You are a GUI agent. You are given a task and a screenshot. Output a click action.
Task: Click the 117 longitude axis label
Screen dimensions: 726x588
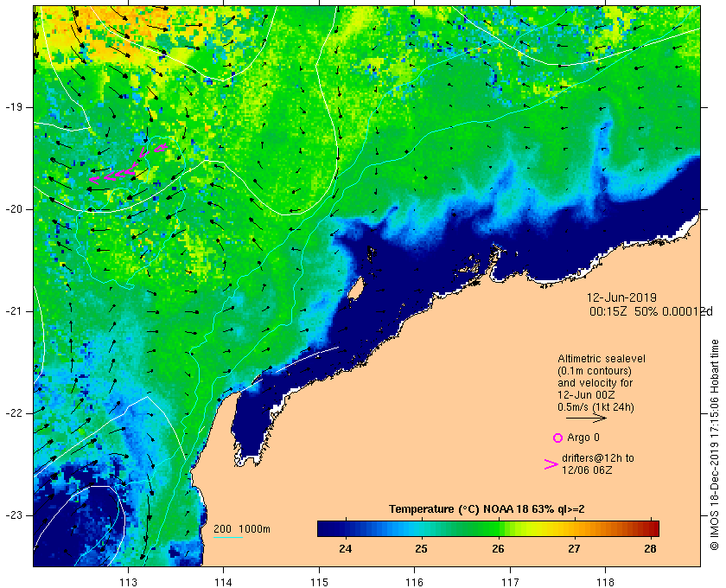pos(510,583)
